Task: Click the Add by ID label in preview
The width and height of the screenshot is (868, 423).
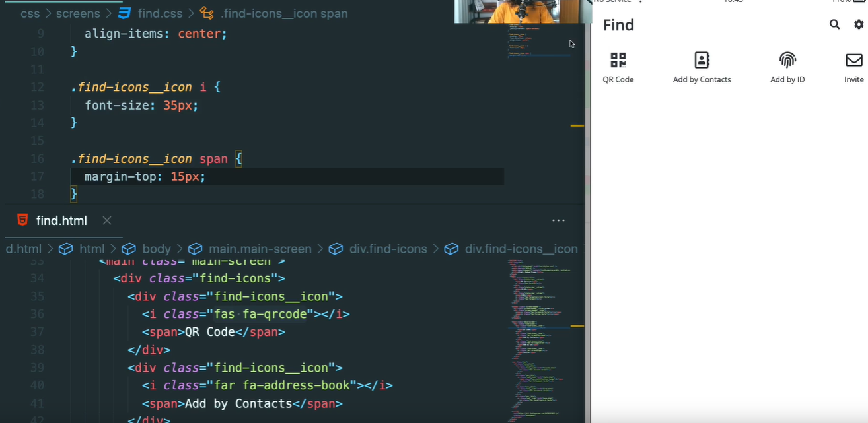Action: coord(787,79)
